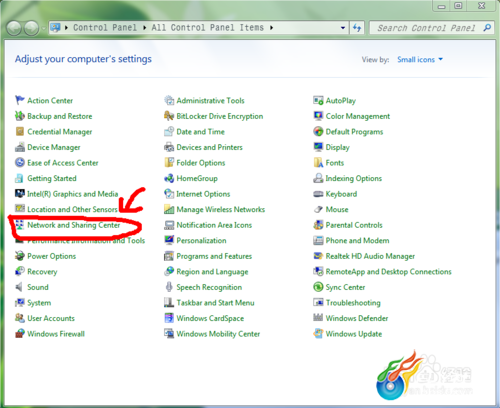Screen dimensions: 500x408
Task: Click the Speech Recognition microphone icon
Action: pos(169,287)
